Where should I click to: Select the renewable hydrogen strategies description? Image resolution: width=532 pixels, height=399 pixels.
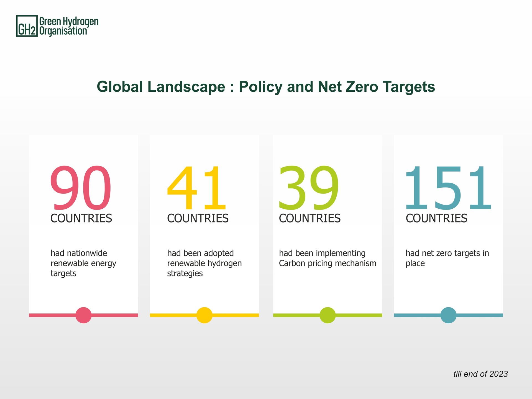click(x=204, y=263)
